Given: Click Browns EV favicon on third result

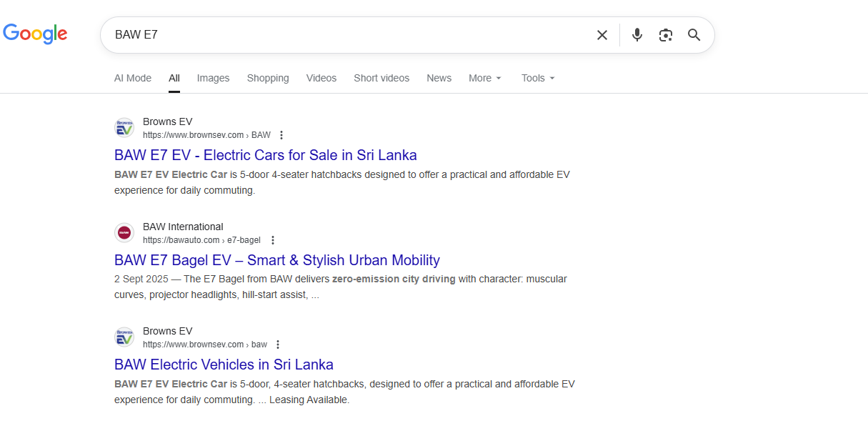Looking at the screenshot, I should [124, 337].
